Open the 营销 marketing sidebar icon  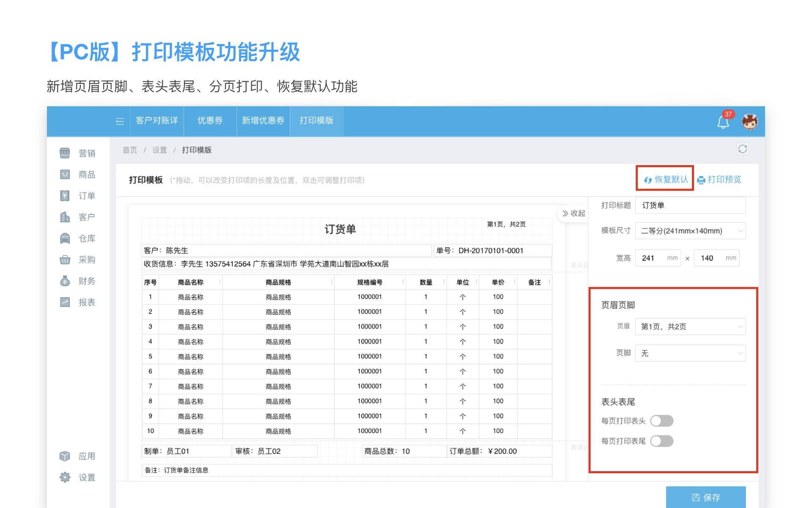click(x=65, y=153)
